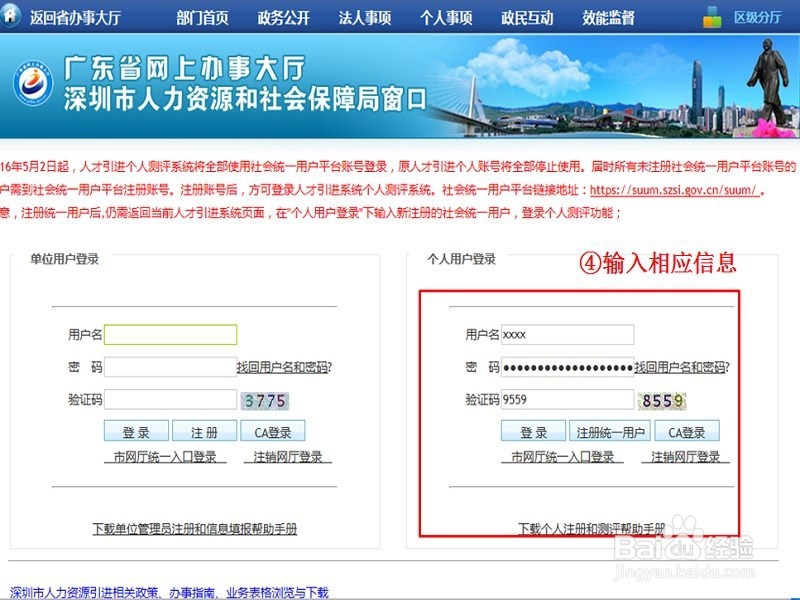Click the 注册 button for 单位用户
The height and width of the screenshot is (600, 800).
click(205, 431)
